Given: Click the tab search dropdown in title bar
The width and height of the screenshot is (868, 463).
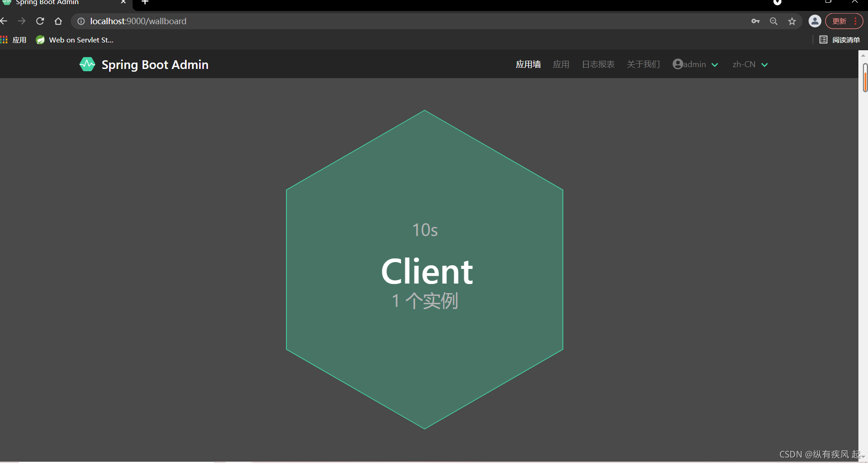Looking at the screenshot, I should (x=777, y=2).
